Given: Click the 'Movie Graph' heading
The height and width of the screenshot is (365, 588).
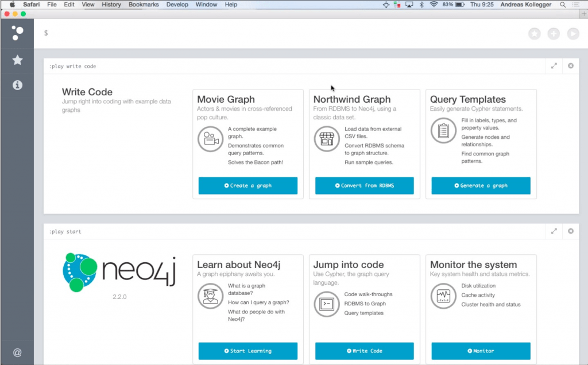Looking at the screenshot, I should [x=226, y=99].
